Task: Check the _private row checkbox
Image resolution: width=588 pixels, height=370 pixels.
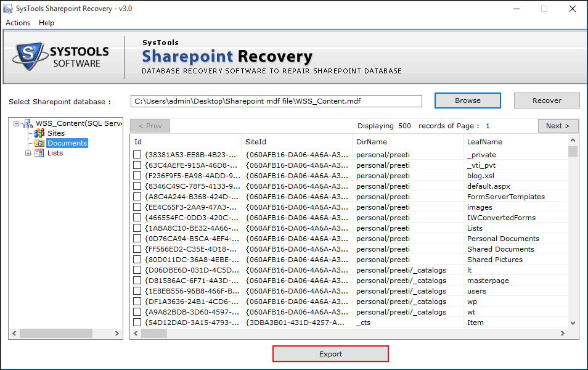Action: [137, 155]
